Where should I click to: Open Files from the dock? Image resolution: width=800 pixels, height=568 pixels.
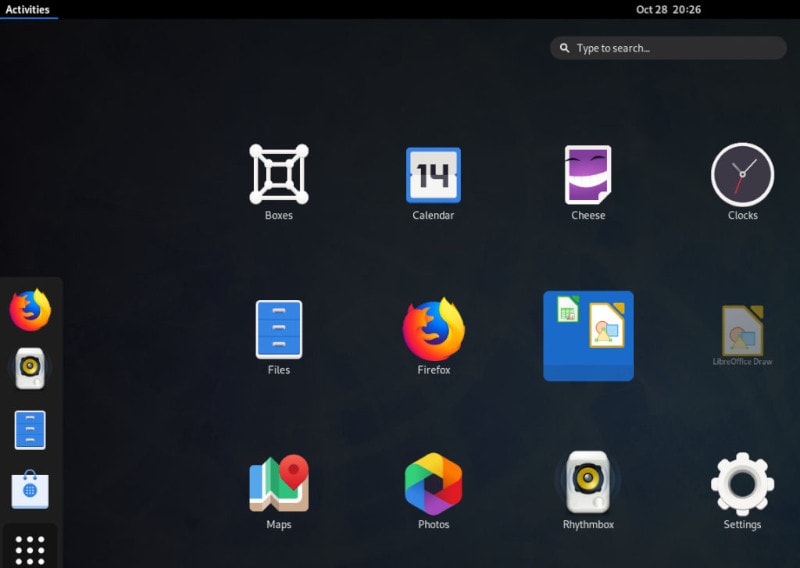[x=30, y=430]
